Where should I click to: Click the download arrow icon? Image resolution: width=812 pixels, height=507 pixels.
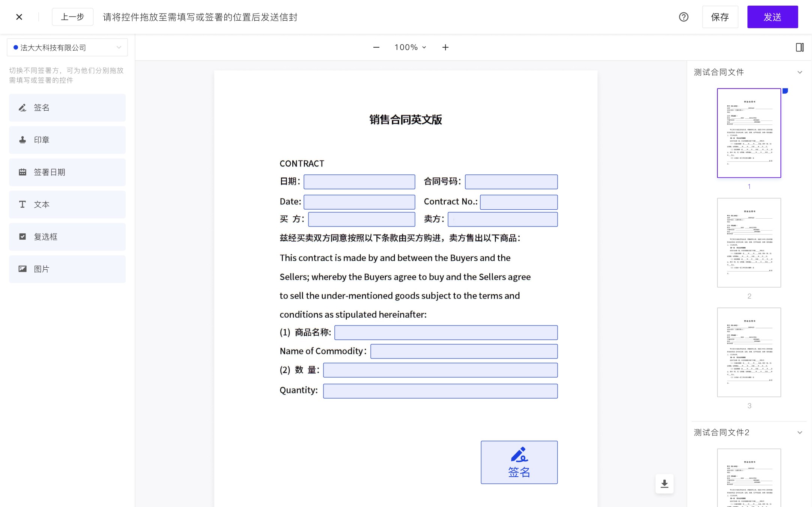click(x=664, y=484)
